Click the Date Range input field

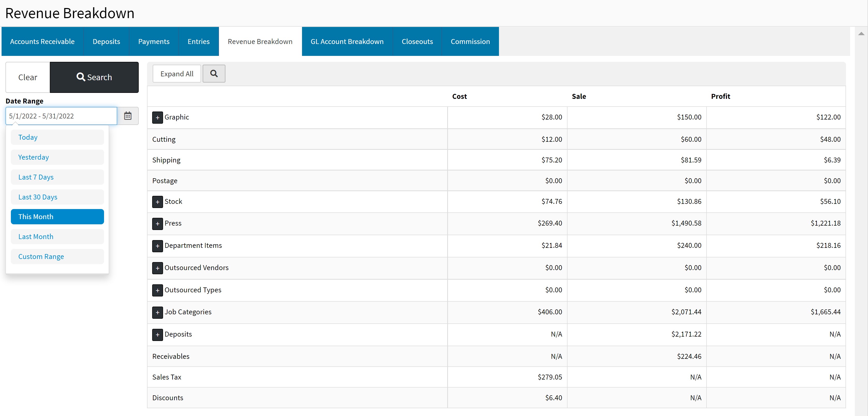coord(61,116)
